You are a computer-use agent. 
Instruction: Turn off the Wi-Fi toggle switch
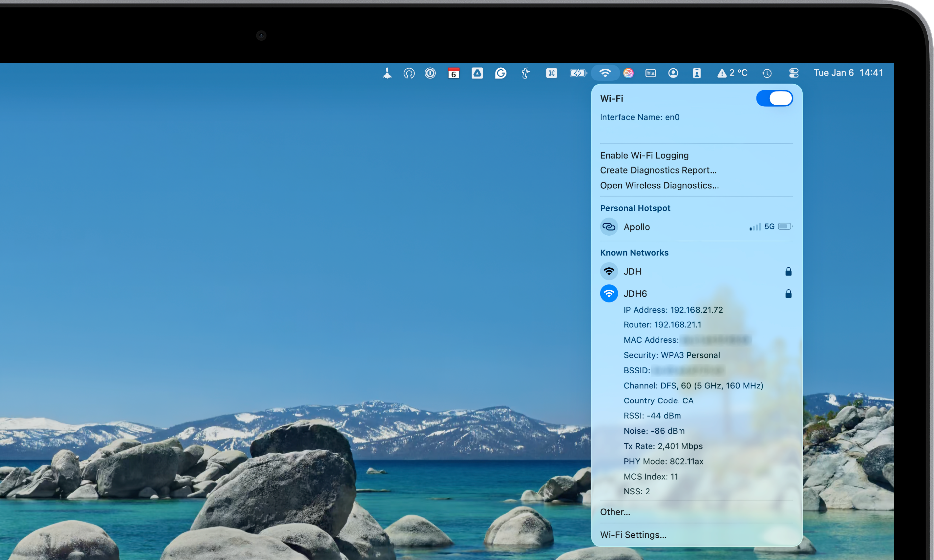click(x=774, y=98)
